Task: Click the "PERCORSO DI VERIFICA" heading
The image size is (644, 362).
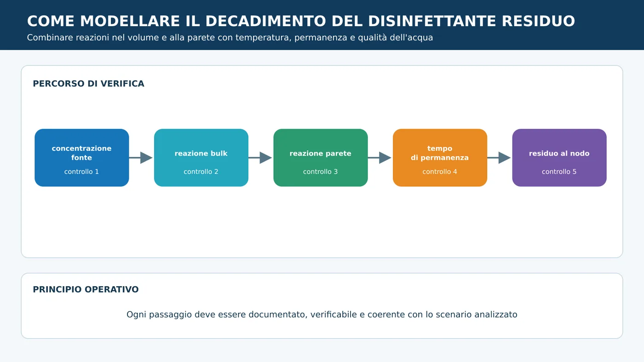Action: pyautogui.click(x=88, y=84)
